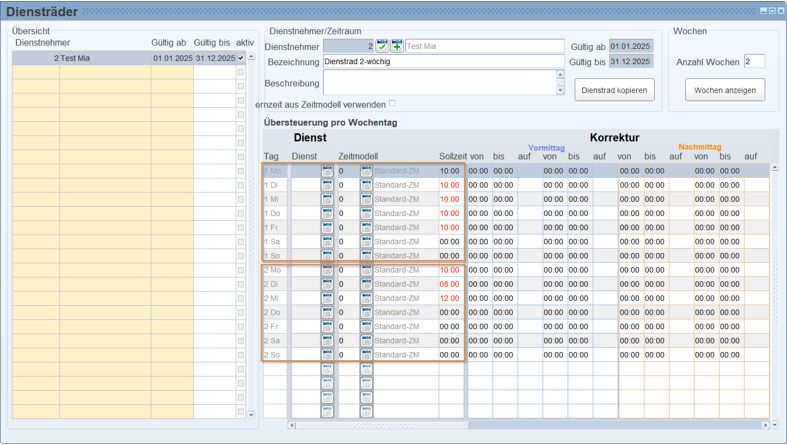Tick the aktiv checkbox in the second overview row
Image resolution: width=787 pixels, height=445 pixels.
pos(241,72)
